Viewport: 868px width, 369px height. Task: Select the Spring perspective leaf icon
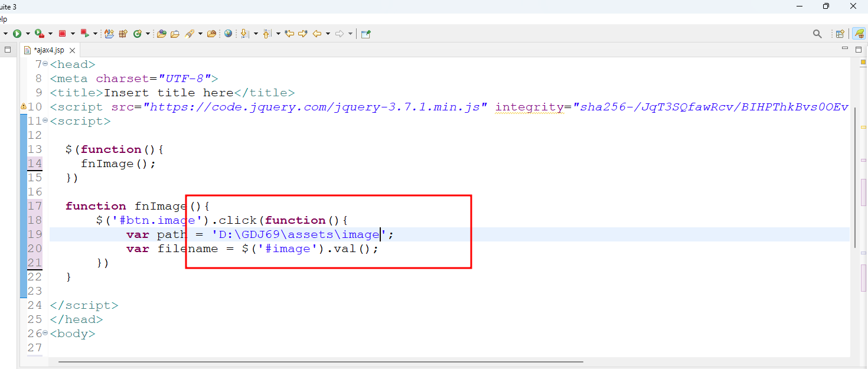point(859,34)
